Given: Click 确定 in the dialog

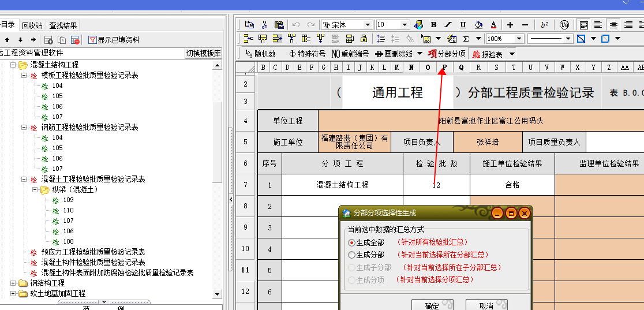Looking at the screenshot, I should click(432, 305).
